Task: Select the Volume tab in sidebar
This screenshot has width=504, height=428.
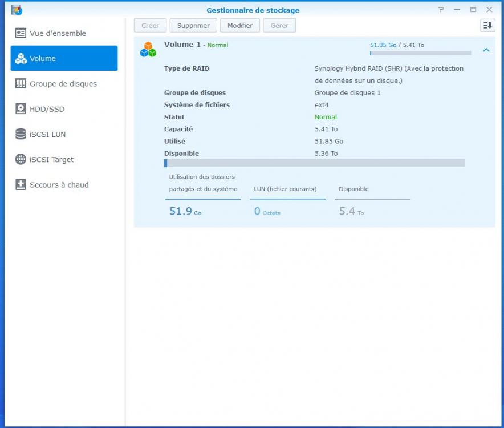Action: pyautogui.click(x=64, y=58)
